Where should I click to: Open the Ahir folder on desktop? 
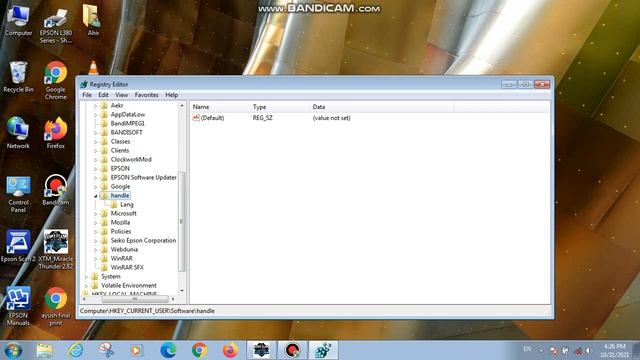[x=93, y=20]
